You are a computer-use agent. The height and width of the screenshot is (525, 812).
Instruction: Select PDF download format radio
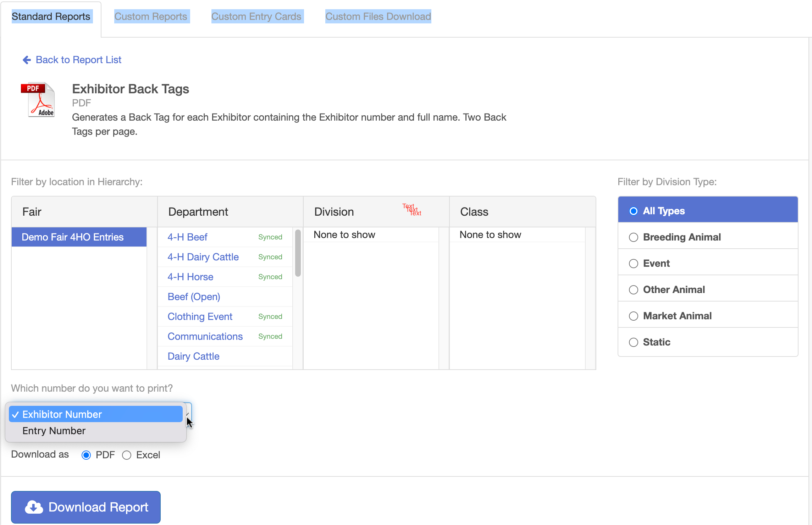(x=86, y=455)
